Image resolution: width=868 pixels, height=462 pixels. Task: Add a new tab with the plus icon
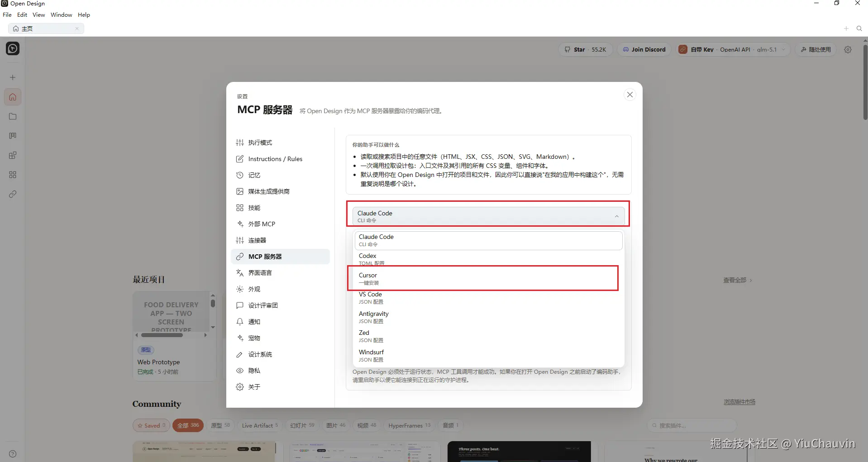[x=846, y=29]
